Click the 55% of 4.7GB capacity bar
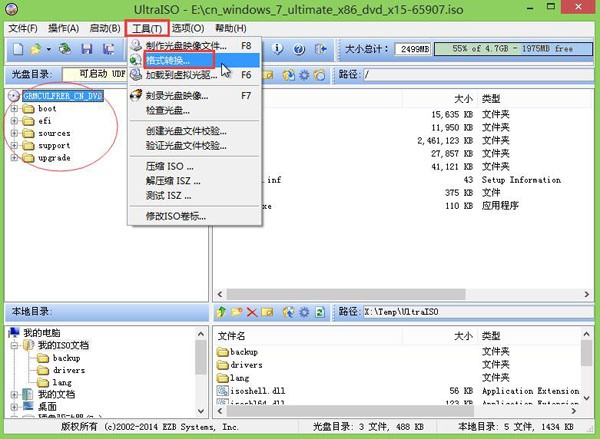This screenshot has width=600, height=439. point(513,49)
